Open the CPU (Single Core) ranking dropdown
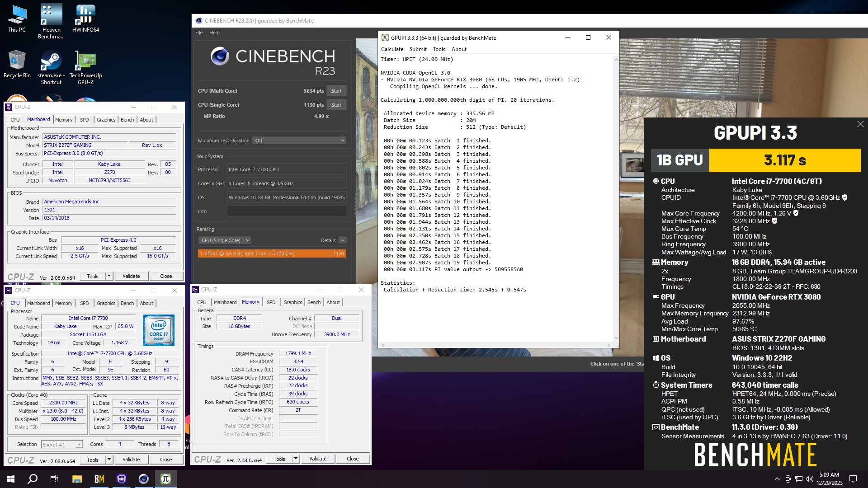Image resolution: width=868 pixels, height=488 pixels. click(225, 240)
